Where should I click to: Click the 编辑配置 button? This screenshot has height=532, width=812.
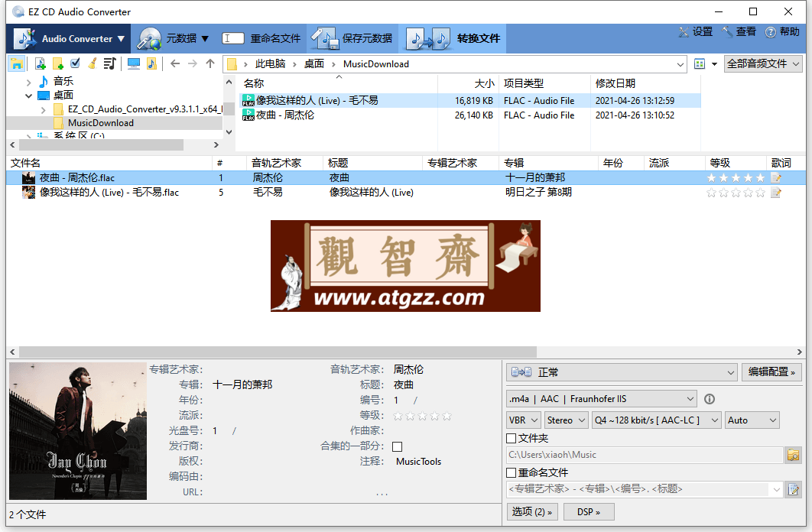(771, 372)
